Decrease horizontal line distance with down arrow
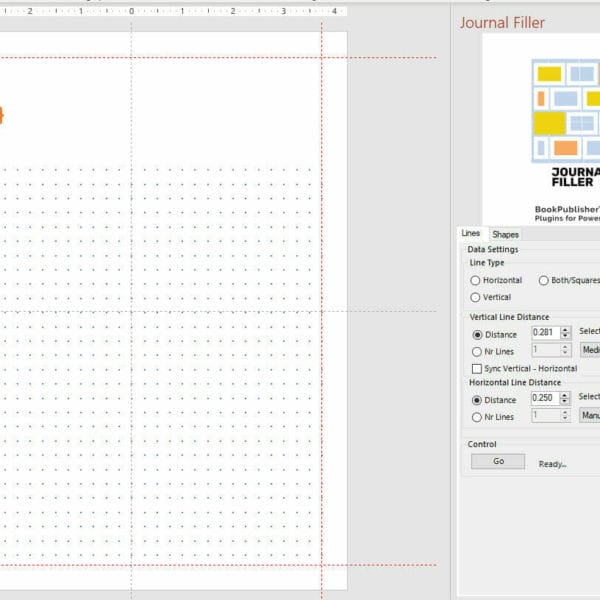The image size is (600, 600). coord(566,403)
